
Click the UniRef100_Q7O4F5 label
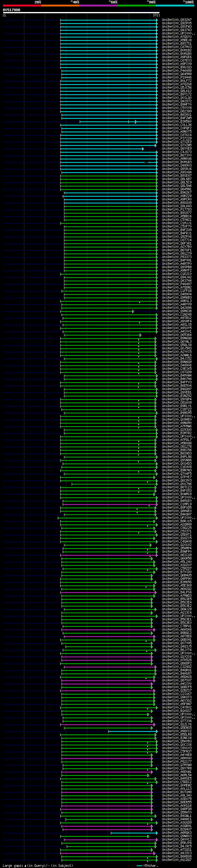tap(177, 474)
